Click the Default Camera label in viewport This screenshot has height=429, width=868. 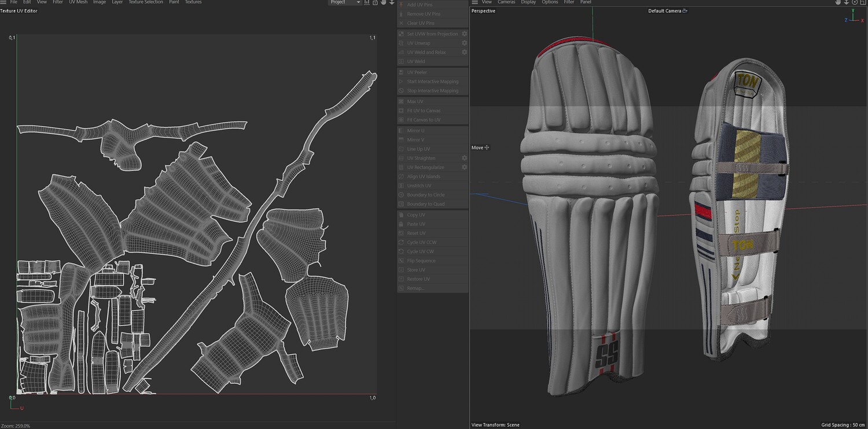(665, 11)
